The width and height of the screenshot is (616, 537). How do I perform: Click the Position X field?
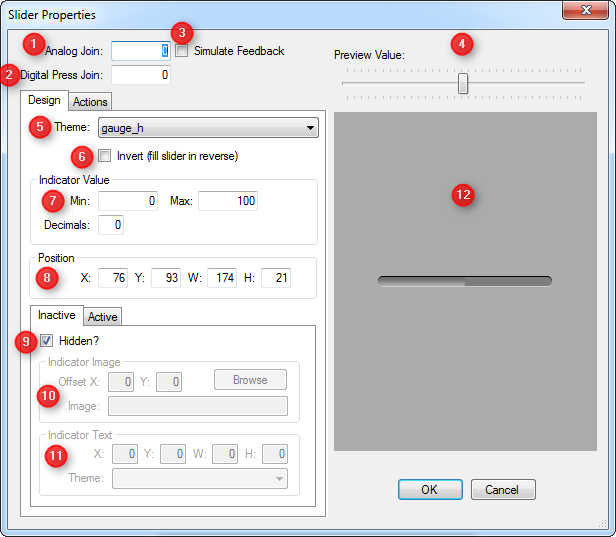point(112,277)
